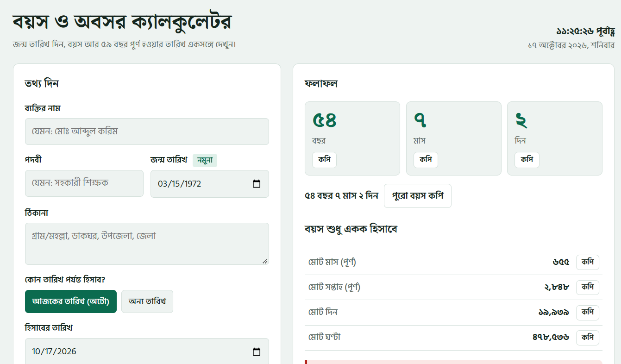The height and width of the screenshot is (364, 621).
Task: Click the মোট মাস (পূর্ণ) row label
Action: click(332, 262)
